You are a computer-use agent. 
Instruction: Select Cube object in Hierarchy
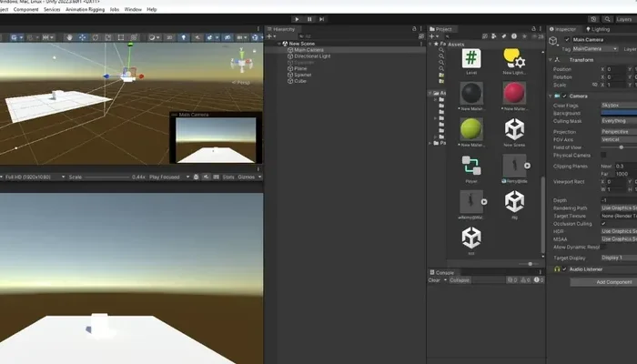(299, 81)
